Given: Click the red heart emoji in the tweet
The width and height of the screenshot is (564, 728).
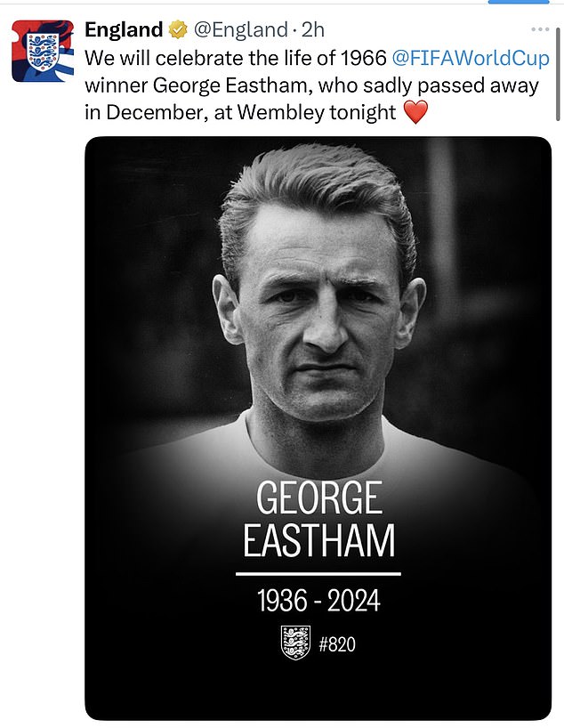Looking at the screenshot, I should (415, 114).
